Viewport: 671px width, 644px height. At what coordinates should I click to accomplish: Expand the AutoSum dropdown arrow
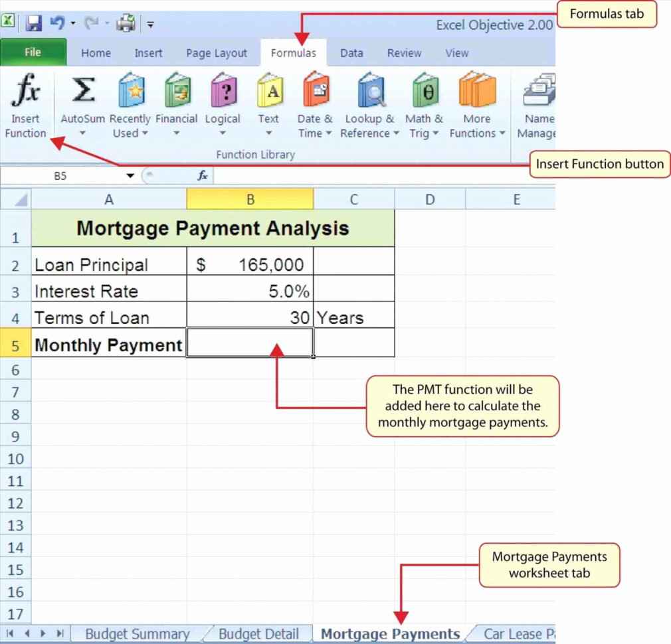click(82, 133)
